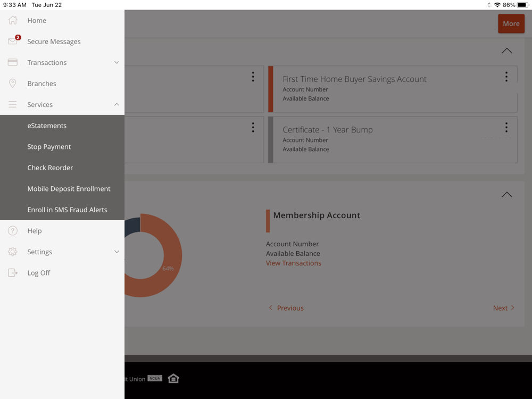Tap the unread messages badge showing 2
Image resolution: width=532 pixels, height=399 pixels.
pos(18,37)
